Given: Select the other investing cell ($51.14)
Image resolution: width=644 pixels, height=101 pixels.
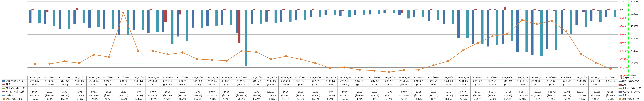Looking at the screenshot, I should click(x=581, y=92).
